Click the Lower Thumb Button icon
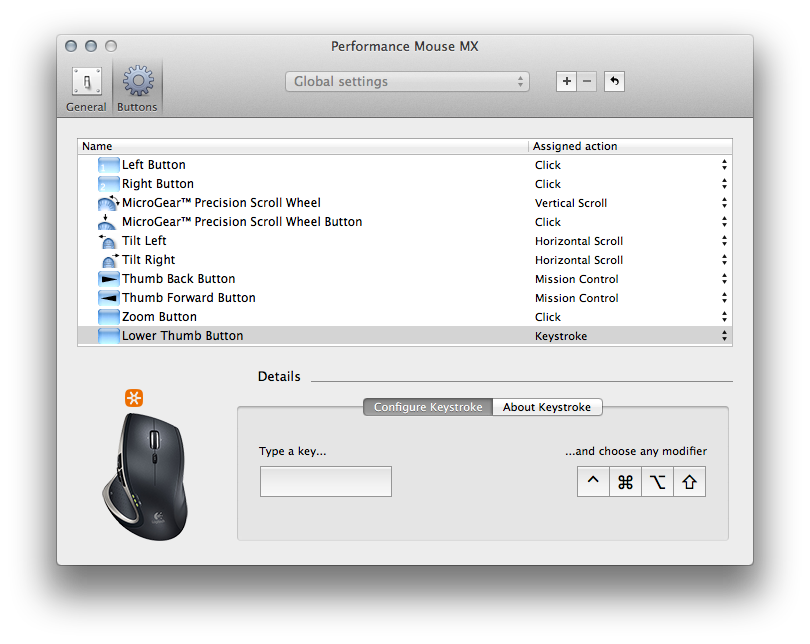 tap(108, 336)
